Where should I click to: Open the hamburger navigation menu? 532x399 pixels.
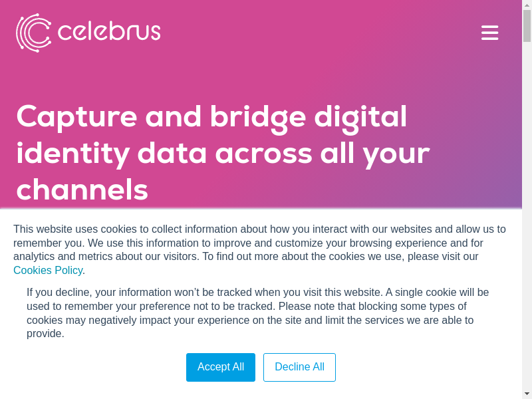pyautogui.click(x=489, y=33)
